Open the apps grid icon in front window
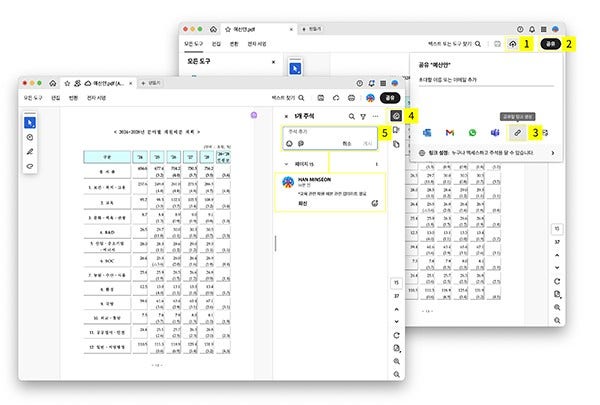The image size is (600, 405). coord(383,83)
